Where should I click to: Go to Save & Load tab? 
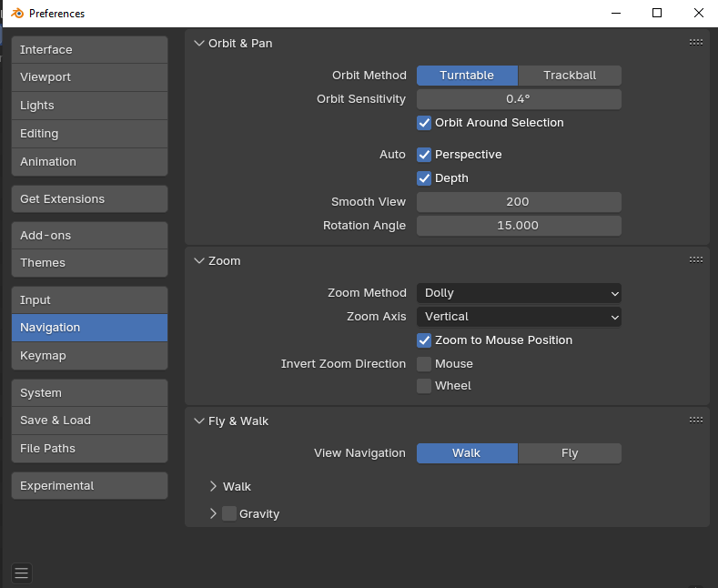90,421
